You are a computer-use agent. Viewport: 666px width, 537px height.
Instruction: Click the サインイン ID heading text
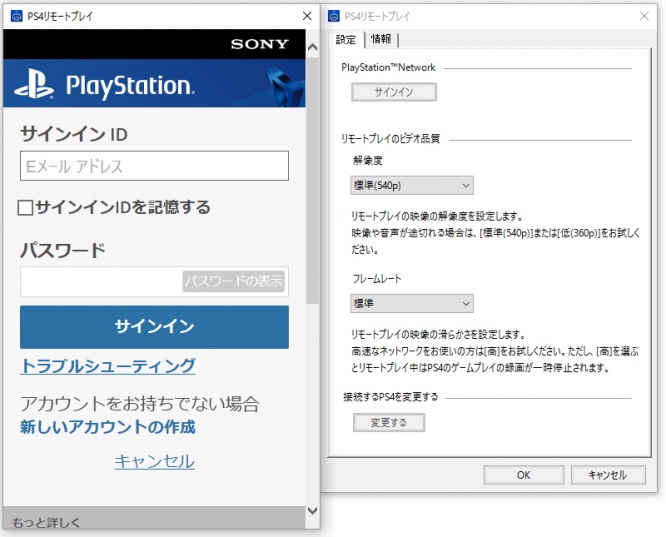click(x=74, y=134)
